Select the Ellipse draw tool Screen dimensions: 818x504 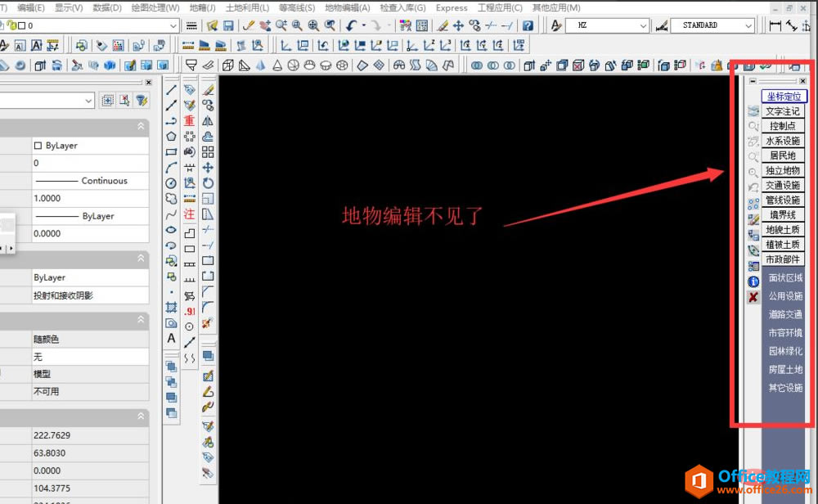coord(171,230)
